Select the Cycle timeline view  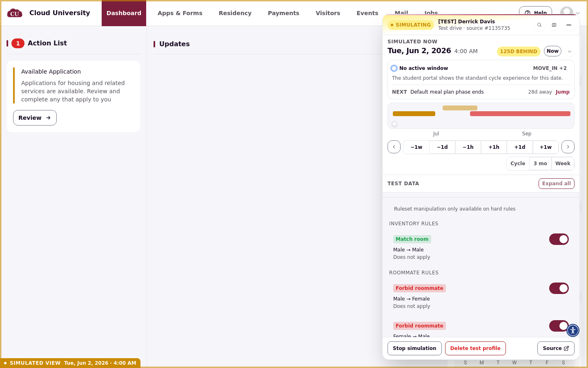tap(518, 164)
